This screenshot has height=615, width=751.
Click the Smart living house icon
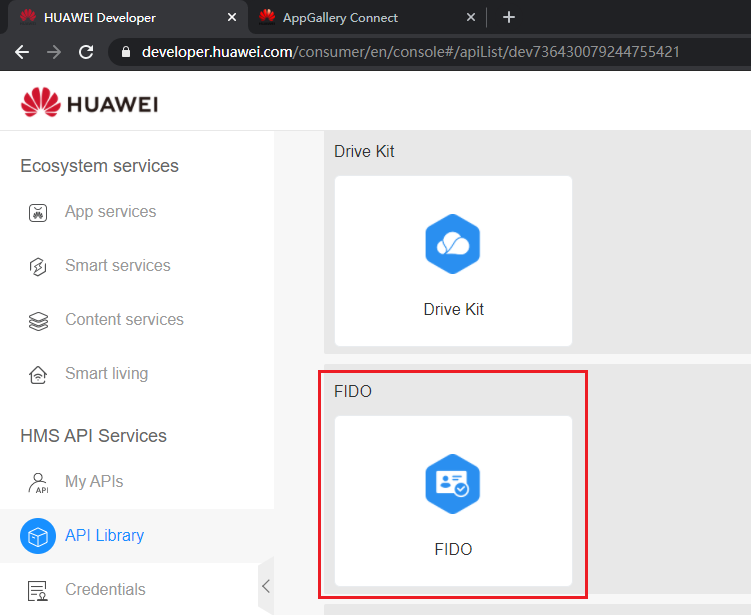[38, 374]
